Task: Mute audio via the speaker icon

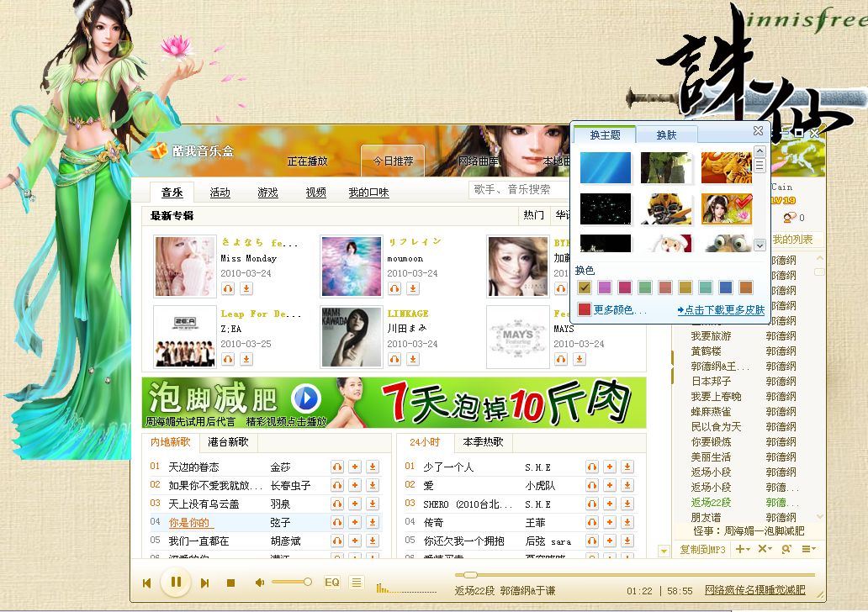Action: point(259,582)
